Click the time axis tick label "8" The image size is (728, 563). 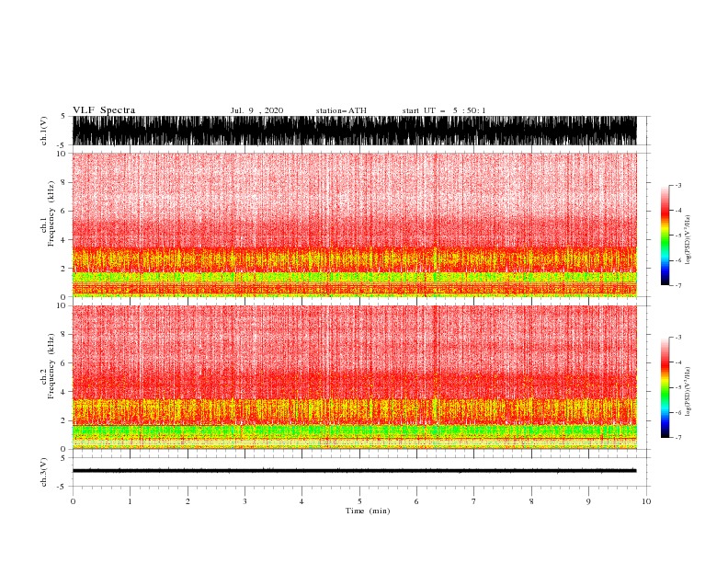(531, 501)
